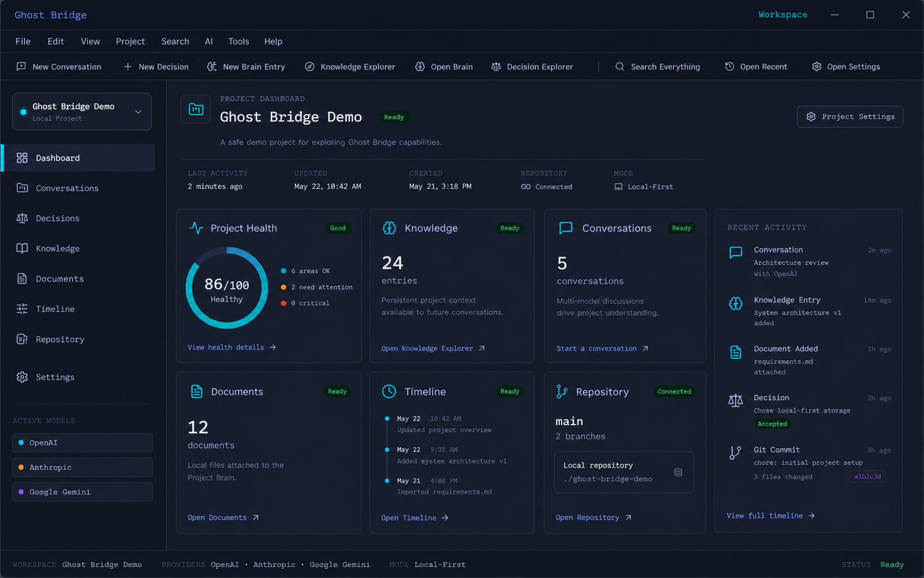Click the Decision activity scales icon
924x578 pixels.
click(735, 401)
